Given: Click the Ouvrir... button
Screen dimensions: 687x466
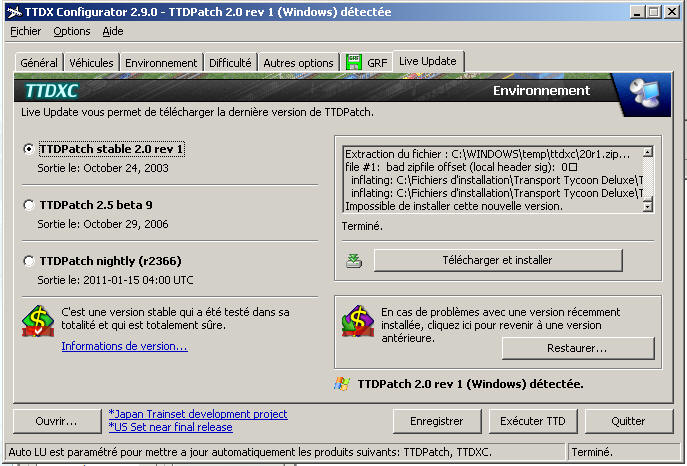Looking at the screenshot, I should tap(57, 421).
